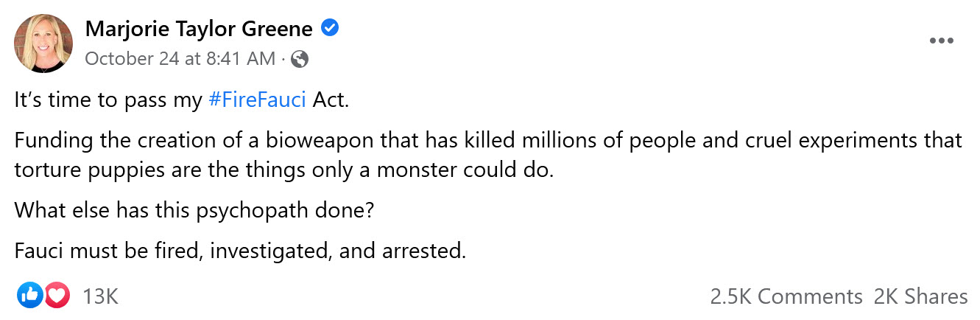Click the globe public audience icon
This screenshot has height=320, width=980.
(x=300, y=59)
